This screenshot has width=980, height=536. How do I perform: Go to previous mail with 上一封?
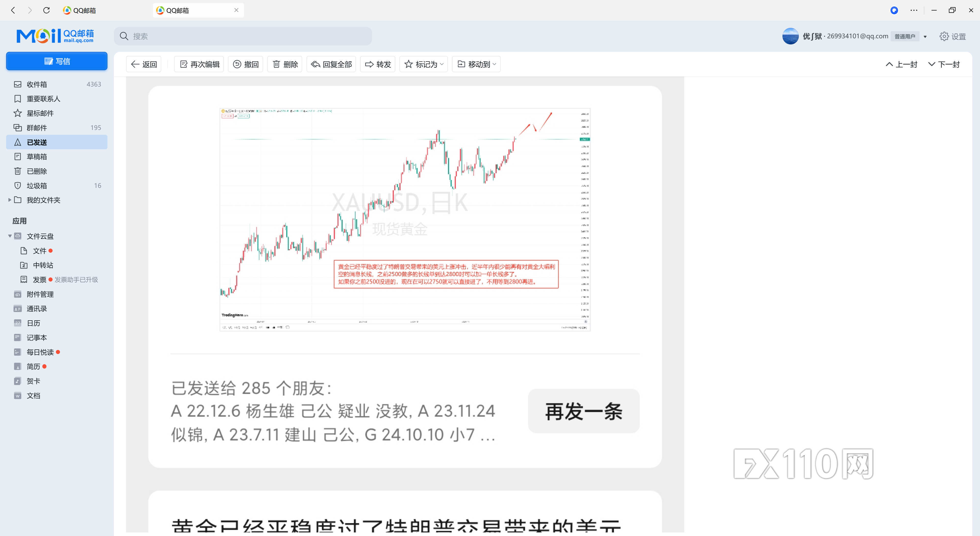[901, 64]
